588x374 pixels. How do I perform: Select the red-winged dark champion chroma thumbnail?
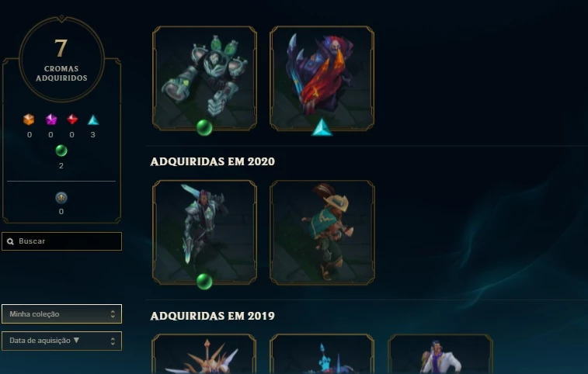[x=322, y=78]
